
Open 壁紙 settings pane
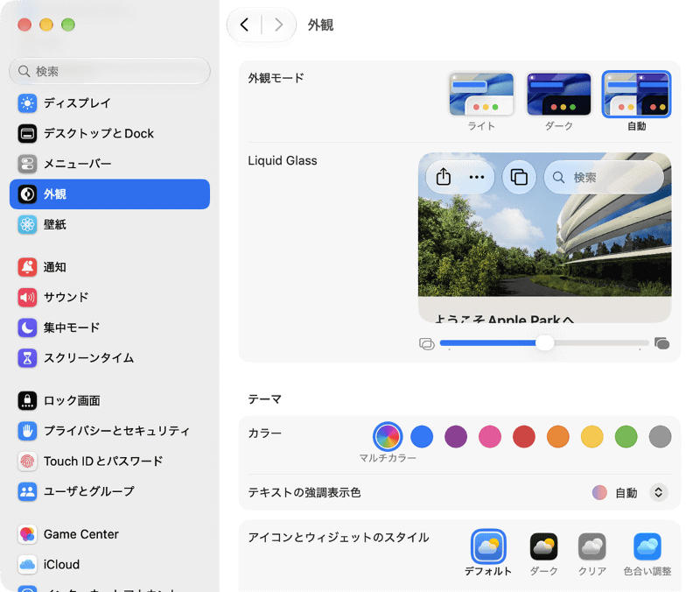pos(110,225)
